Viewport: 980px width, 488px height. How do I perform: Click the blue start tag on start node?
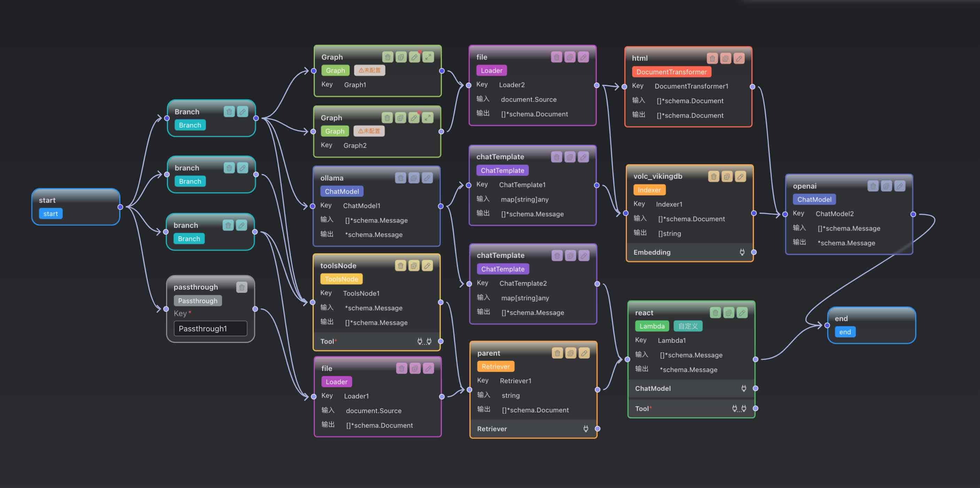point(50,214)
